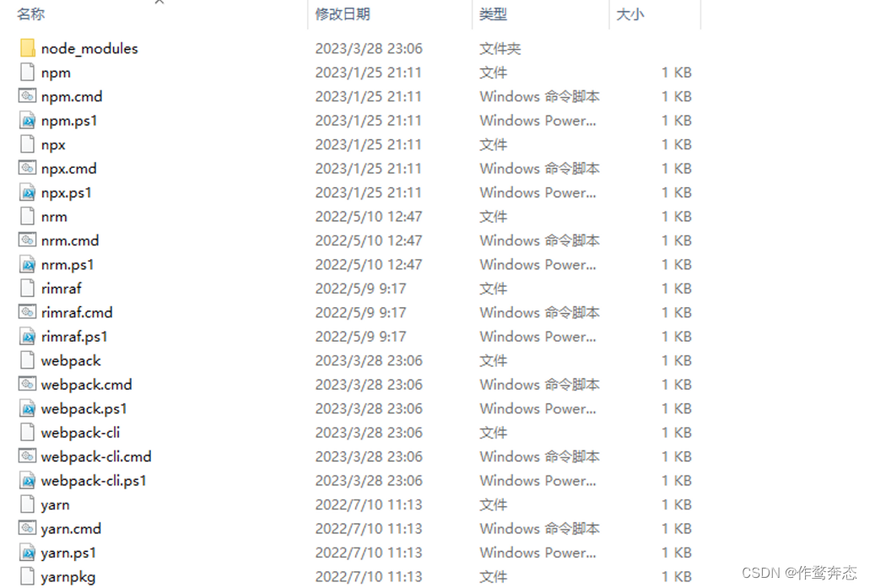The width and height of the screenshot is (870, 588).
Task: Select the file named npm
Action: [x=56, y=73]
